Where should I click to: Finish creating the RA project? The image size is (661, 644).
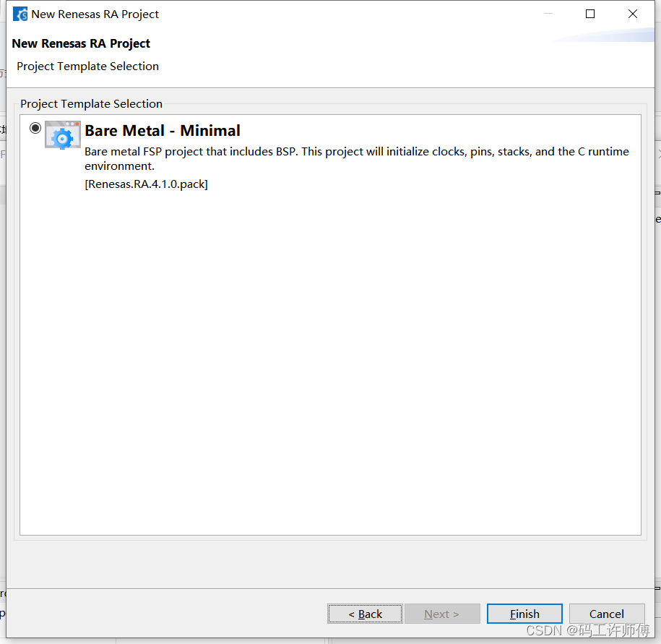click(524, 614)
